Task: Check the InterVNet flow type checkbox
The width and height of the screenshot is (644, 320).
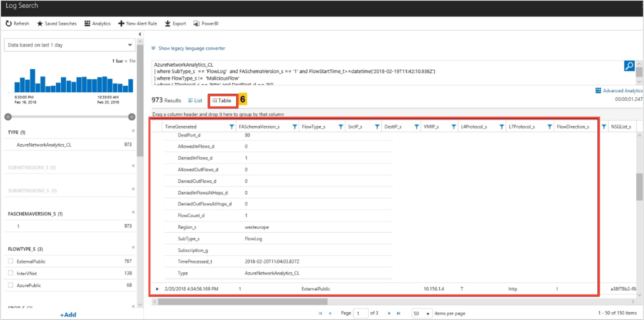Action: (10, 273)
